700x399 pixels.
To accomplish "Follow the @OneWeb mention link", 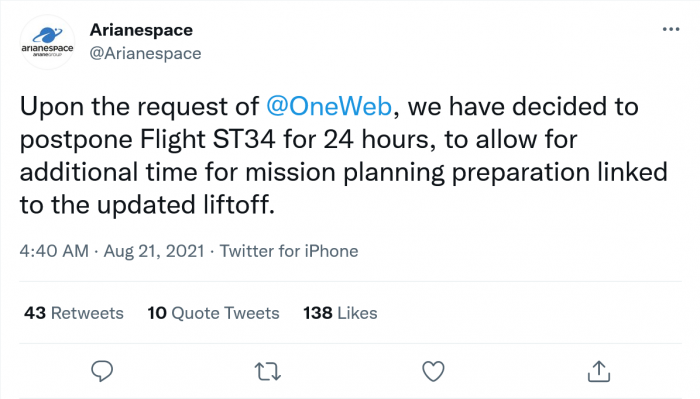I will click(329, 107).
